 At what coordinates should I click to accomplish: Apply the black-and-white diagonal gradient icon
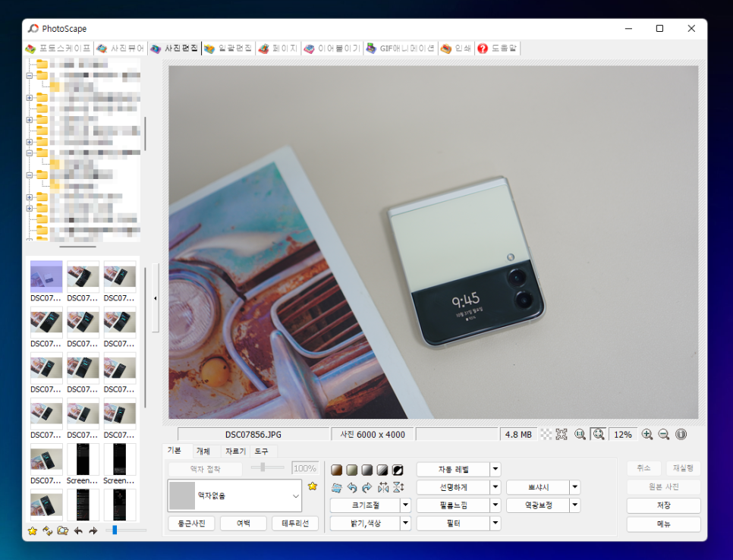coord(382,470)
